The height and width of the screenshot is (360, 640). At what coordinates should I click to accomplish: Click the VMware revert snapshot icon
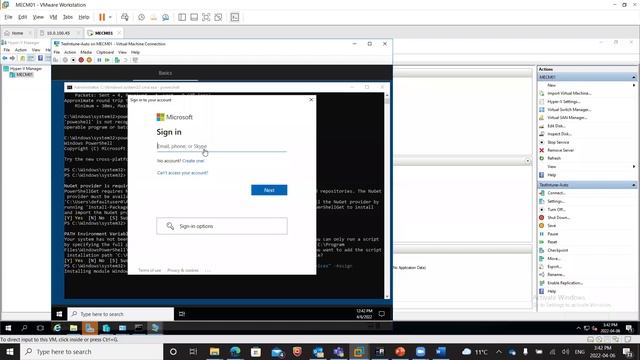(x=153, y=17)
